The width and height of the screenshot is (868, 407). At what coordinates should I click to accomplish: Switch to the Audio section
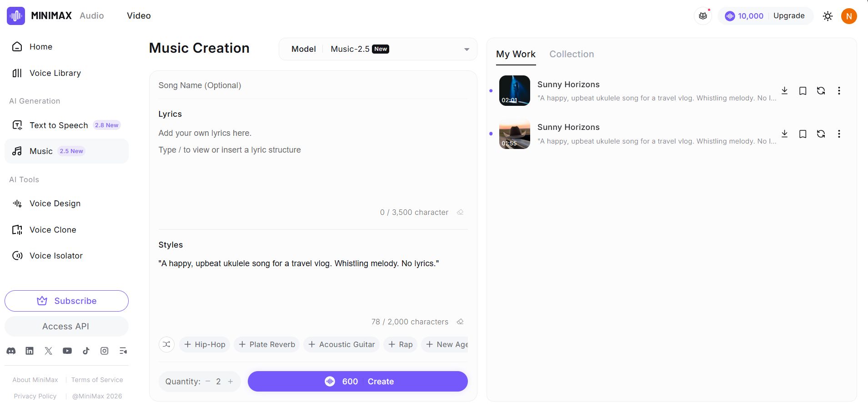92,15
